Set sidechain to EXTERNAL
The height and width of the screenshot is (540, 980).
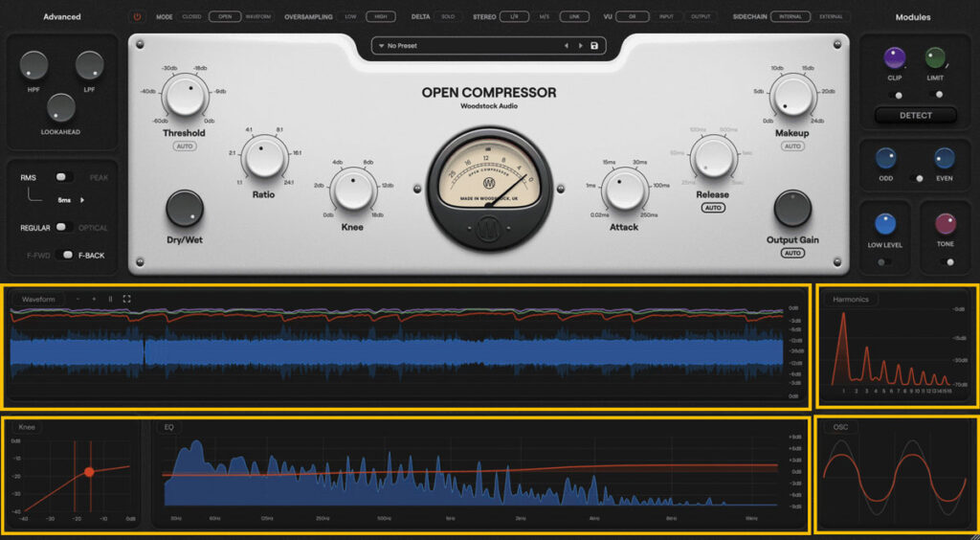coord(831,17)
